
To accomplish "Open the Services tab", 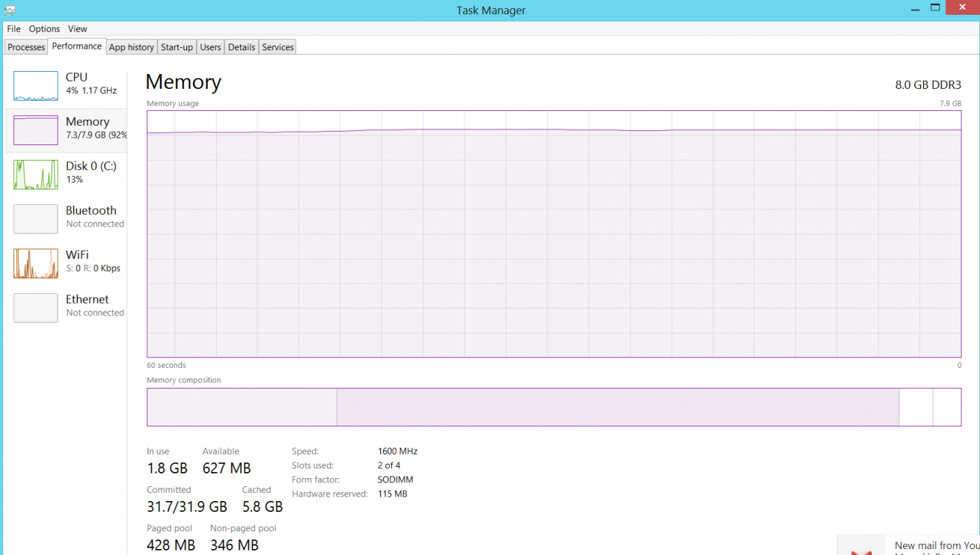I will 278,47.
